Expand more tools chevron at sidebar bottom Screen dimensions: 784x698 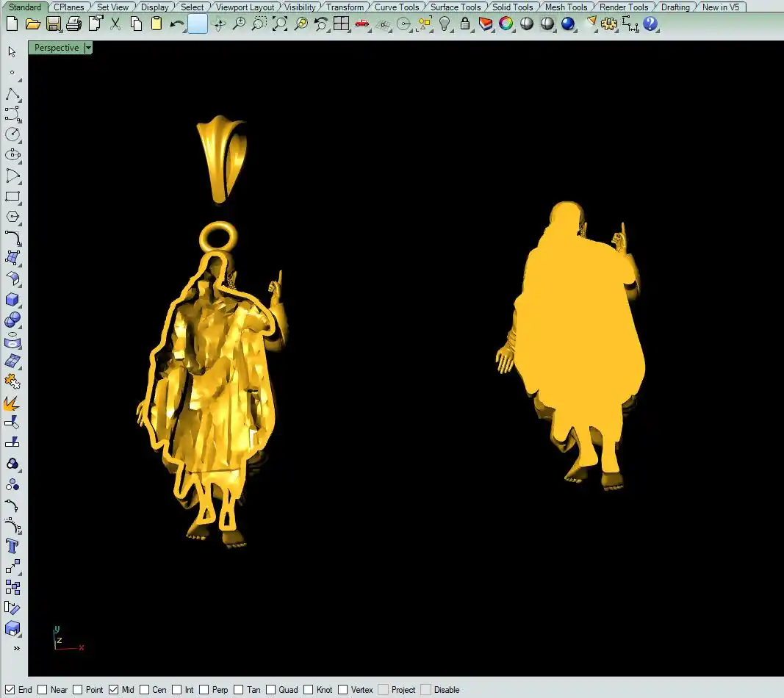click(16, 649)
